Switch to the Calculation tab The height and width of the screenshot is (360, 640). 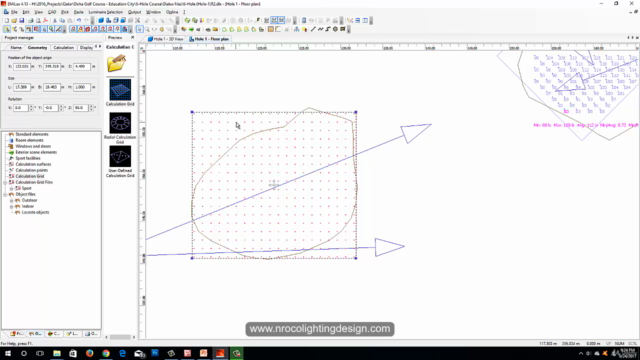[x=64, y=48]
